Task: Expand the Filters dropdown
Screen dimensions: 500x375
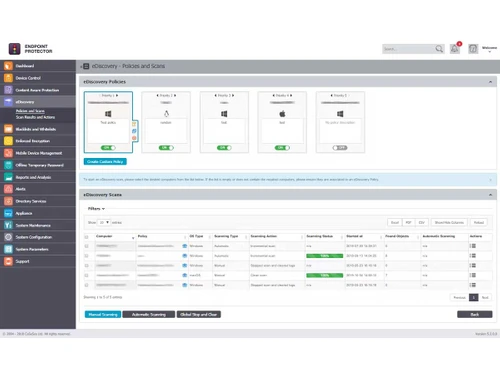Action: (x=96, y=209)
